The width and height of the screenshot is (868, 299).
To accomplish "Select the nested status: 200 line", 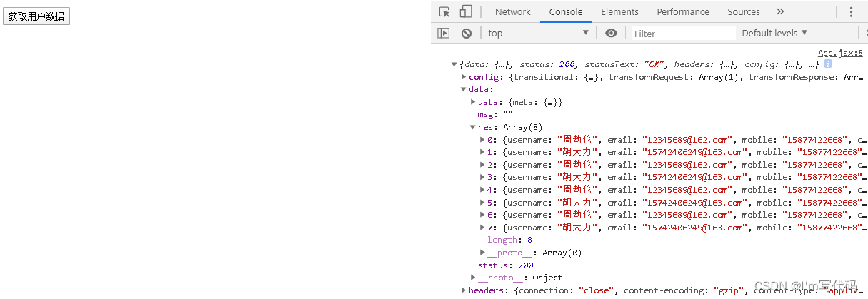I will 506,265.
